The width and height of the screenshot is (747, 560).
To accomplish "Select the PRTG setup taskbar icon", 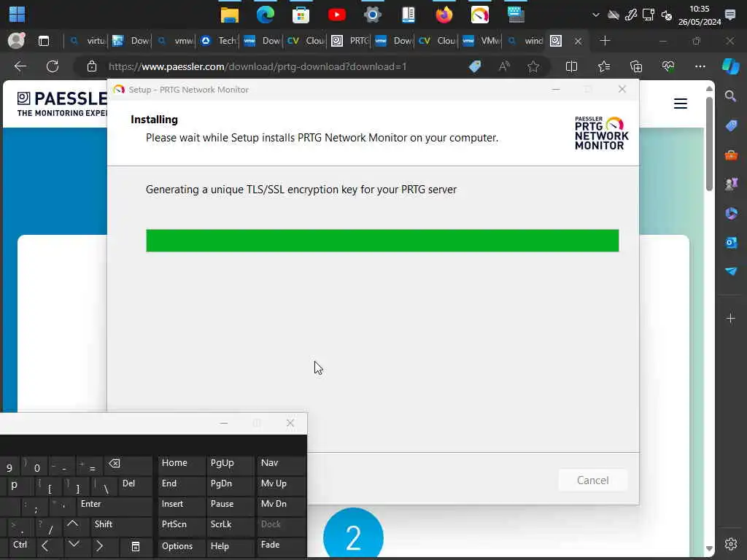I will point(480,15).
